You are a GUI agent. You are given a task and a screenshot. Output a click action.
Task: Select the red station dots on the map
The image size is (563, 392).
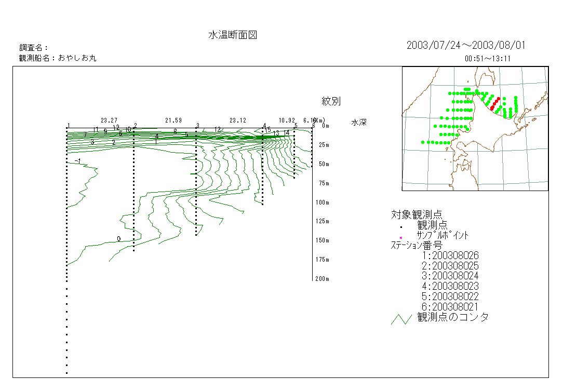click(495, 103)
